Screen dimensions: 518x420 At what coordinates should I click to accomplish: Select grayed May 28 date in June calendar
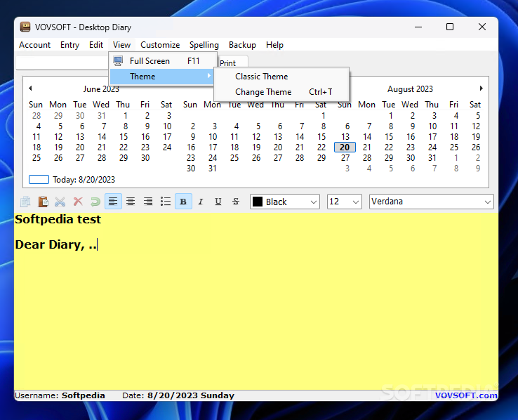pyautogui.click(x=36, y=116)
